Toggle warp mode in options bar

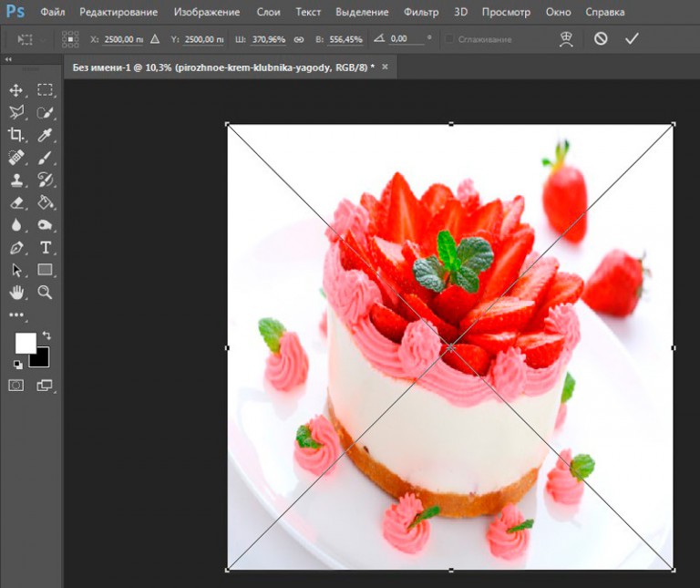pos(565,38)
